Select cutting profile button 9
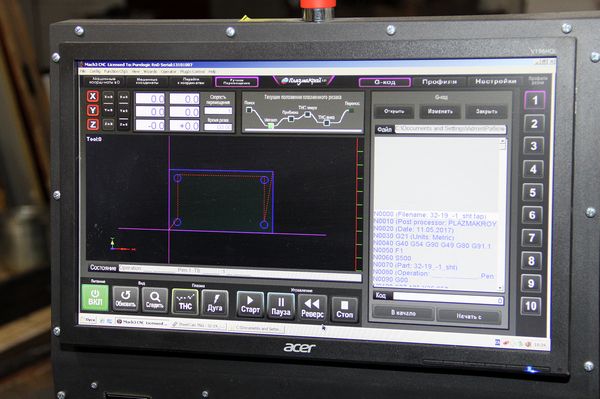 (x=531, y=283)
